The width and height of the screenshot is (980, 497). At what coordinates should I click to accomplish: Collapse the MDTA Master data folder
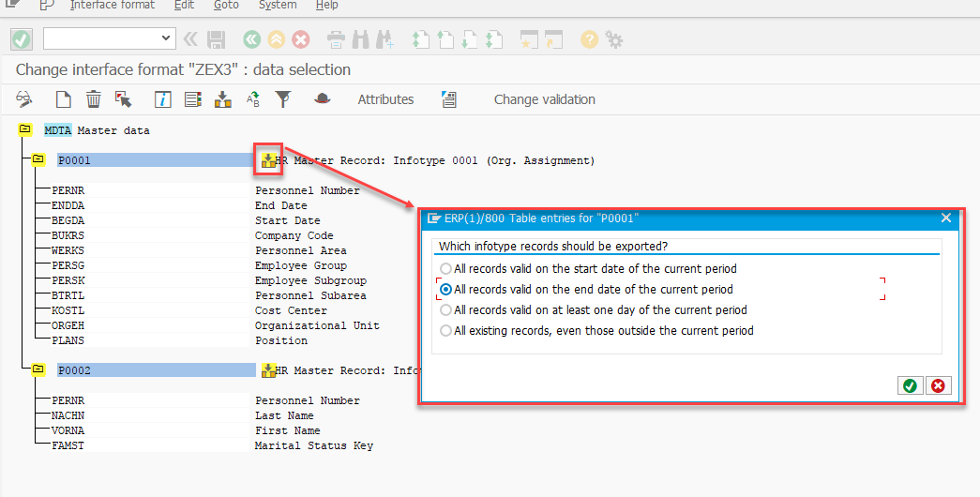[x=25, y=129]
